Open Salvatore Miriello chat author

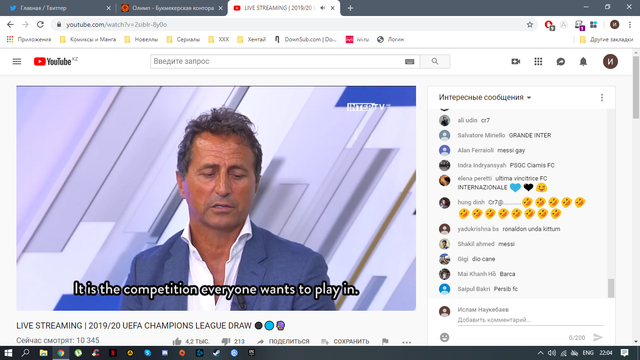point(481,136)
